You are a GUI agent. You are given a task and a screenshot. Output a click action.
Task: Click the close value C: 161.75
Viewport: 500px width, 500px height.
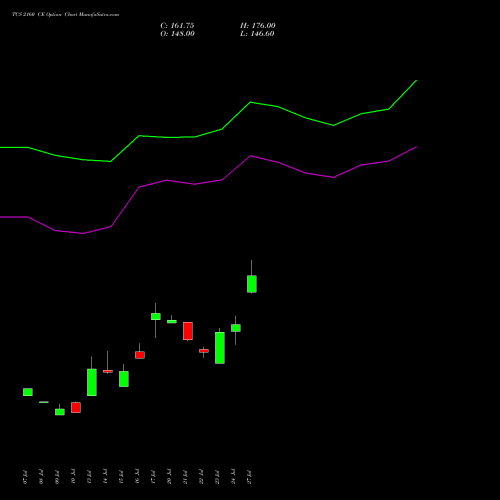[x=177, y=26]
